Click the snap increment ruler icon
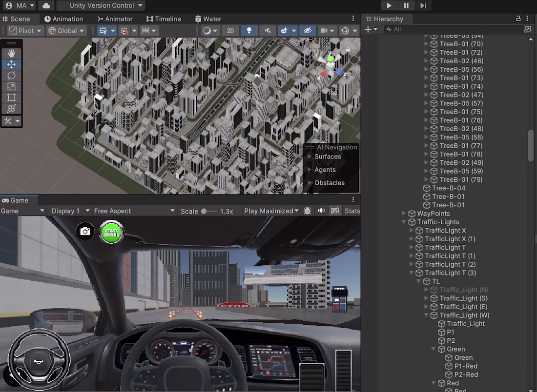The width and height of the screenshot is (537, 392). (x=145, y=31)
